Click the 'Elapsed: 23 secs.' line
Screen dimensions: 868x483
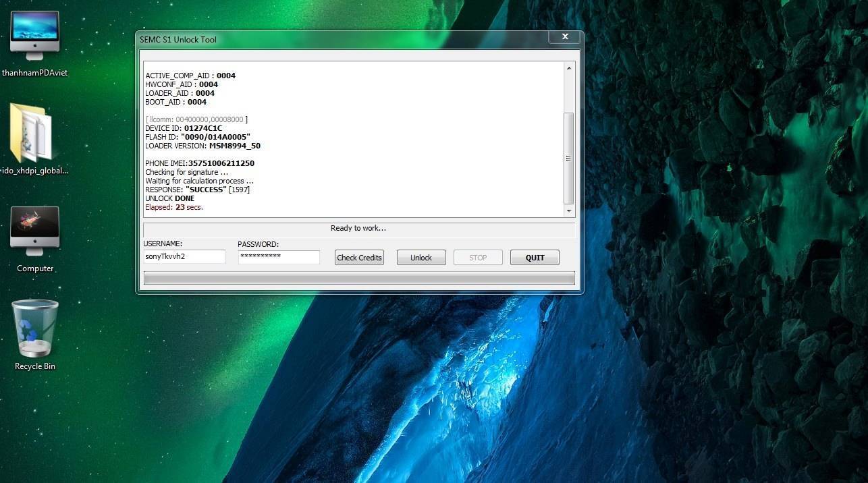click(174, 207)
